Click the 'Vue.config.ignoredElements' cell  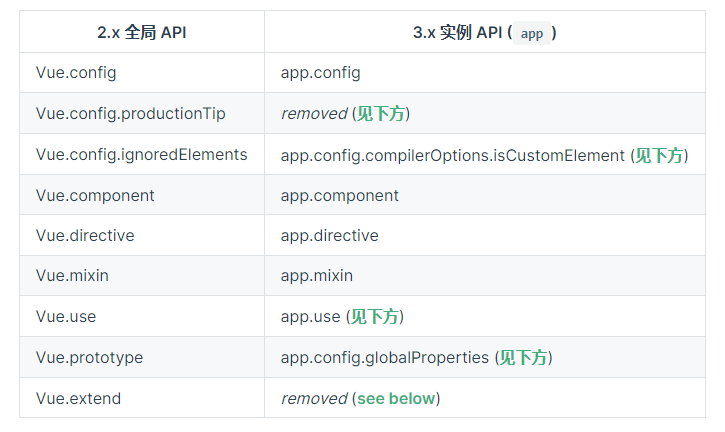pyautogui.click(x=142, y=154)
